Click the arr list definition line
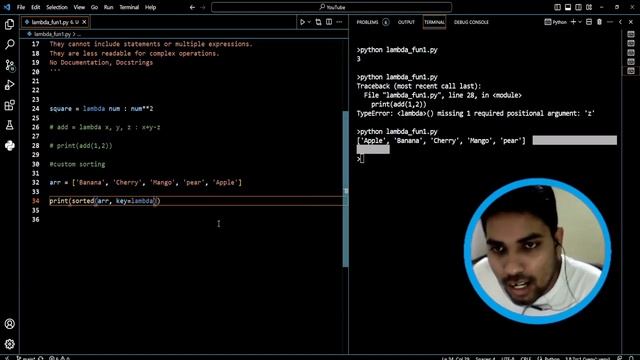The height and width of the screenshot is (360, 640). [x=146, y=182]
